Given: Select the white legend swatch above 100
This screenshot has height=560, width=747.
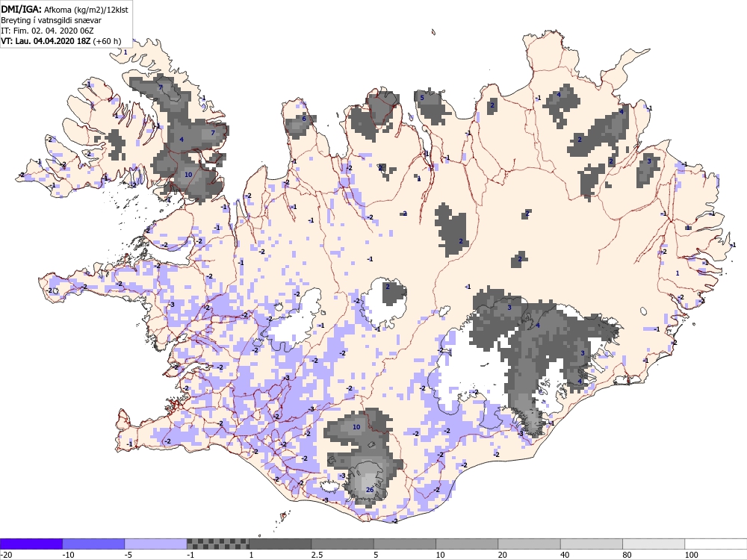Looking at the screenshot, I should pyautogui.click(x=716, y=544).
